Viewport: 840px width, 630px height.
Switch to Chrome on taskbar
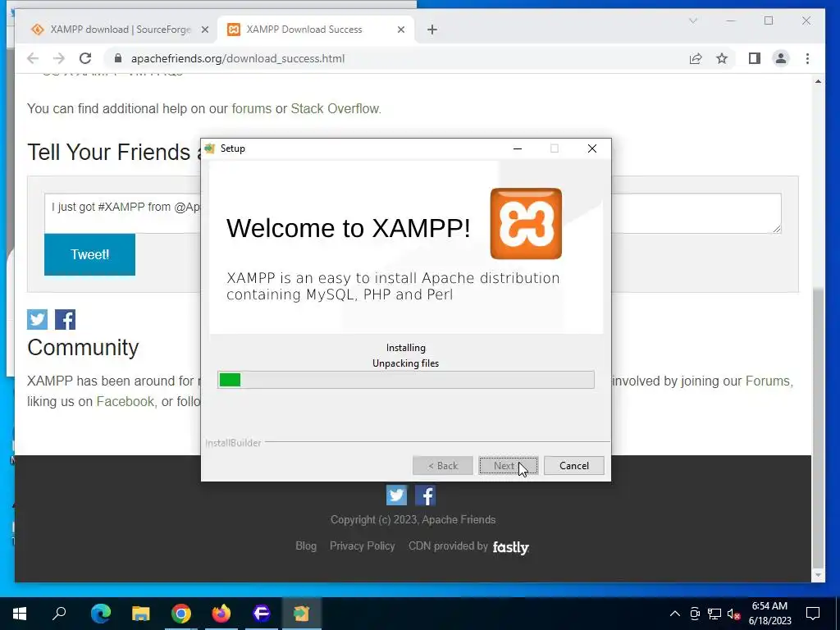(181, 614)
